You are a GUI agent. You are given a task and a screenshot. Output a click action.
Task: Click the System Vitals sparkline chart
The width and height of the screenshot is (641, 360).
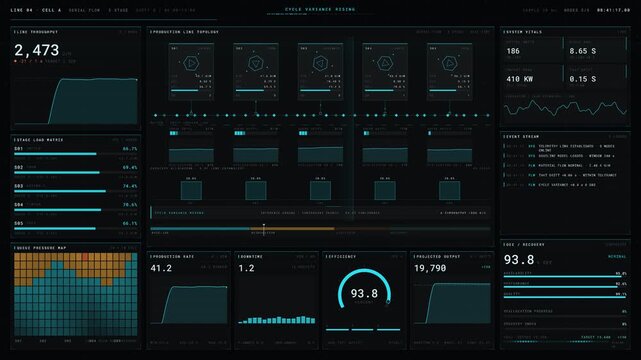click(x=565, y=108)
